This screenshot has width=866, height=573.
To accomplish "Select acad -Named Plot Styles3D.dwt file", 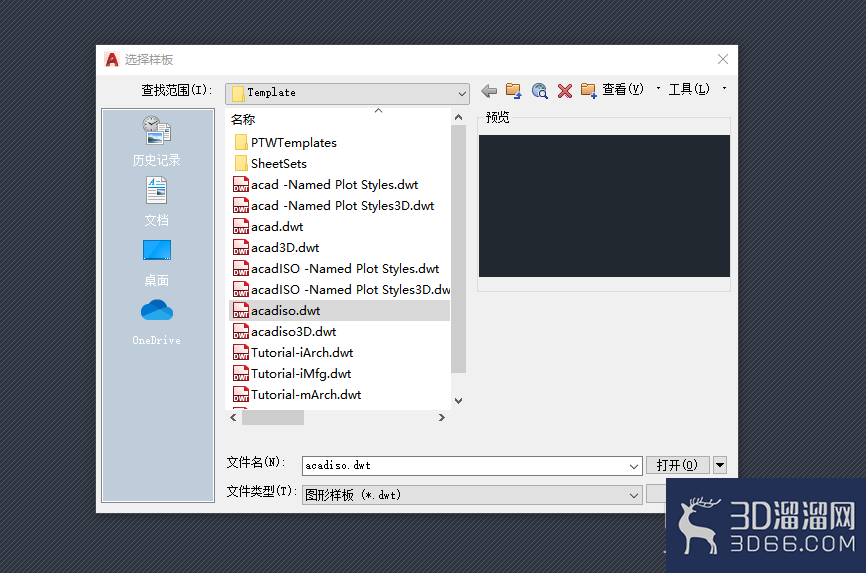I will (x=334, y=206).
